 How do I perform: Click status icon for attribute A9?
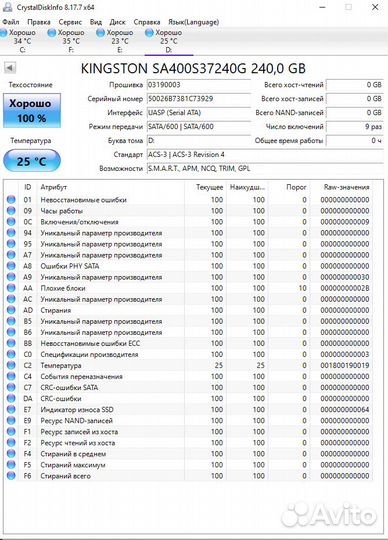pyautogui.click(x=11, y=277)
